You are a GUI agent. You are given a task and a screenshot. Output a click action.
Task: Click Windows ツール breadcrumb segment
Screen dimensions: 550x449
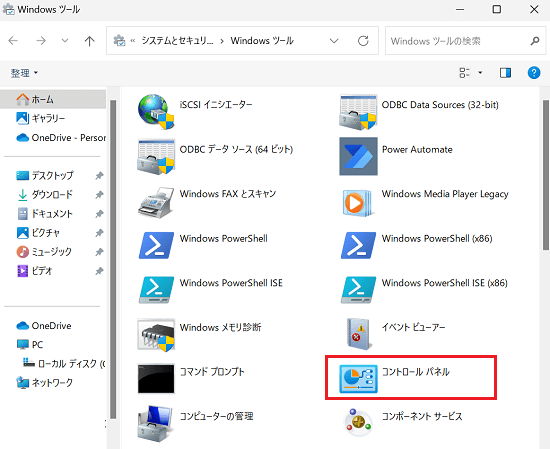click(262, 41)
